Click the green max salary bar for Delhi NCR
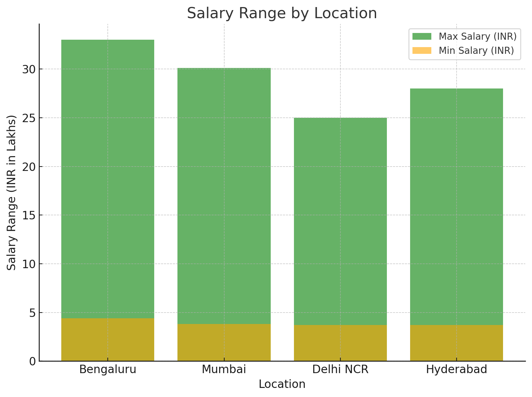The image size is (532, 397). pos(340,221)
